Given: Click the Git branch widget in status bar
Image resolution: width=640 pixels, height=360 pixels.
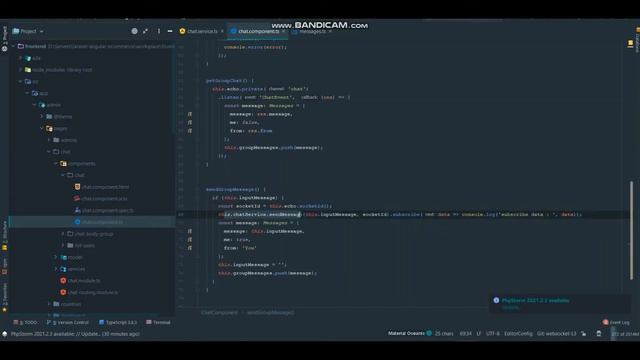Looking at the screenshot, I should click(557, 333).
